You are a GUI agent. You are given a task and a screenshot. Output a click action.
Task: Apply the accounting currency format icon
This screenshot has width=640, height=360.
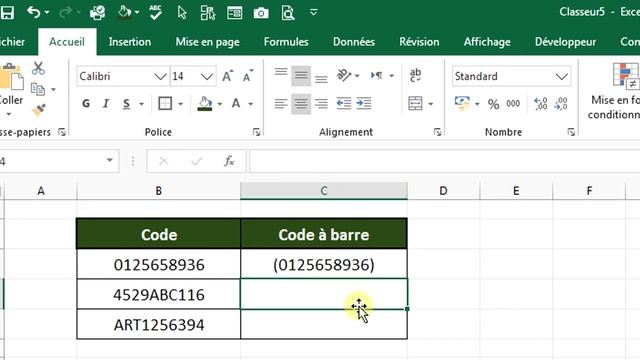tap(462, 104)
